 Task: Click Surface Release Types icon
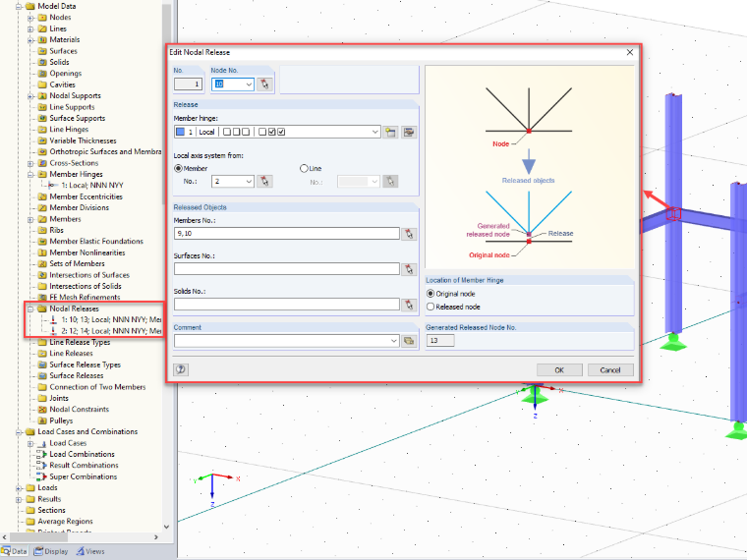[42, 364]
